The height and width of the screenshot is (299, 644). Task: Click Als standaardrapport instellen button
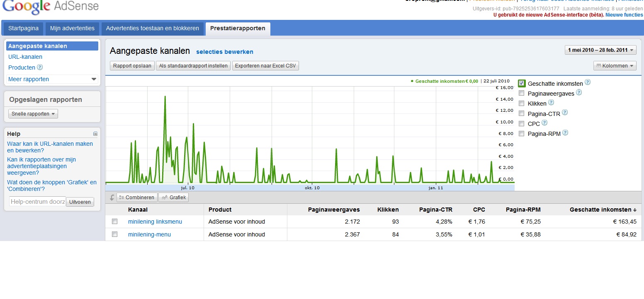[193, 66]
